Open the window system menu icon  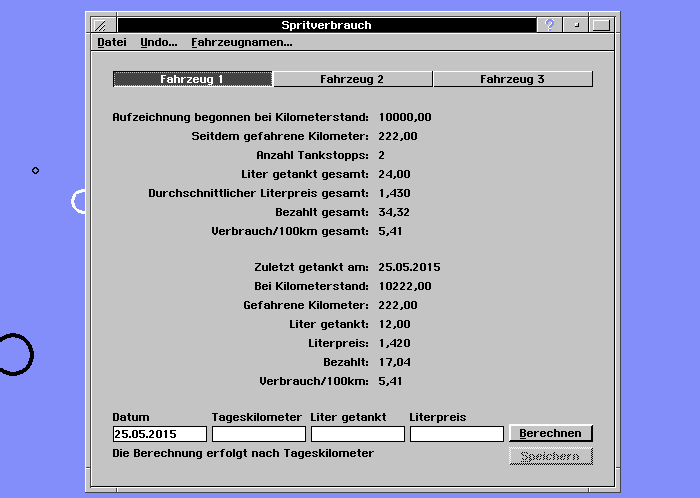click(x=100, y=25)
